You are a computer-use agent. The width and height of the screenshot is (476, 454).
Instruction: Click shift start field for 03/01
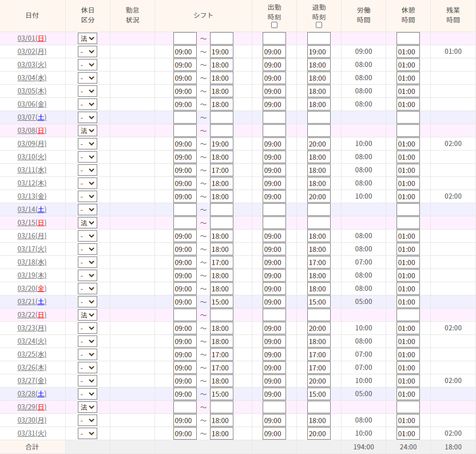click(x=185, y=38)
